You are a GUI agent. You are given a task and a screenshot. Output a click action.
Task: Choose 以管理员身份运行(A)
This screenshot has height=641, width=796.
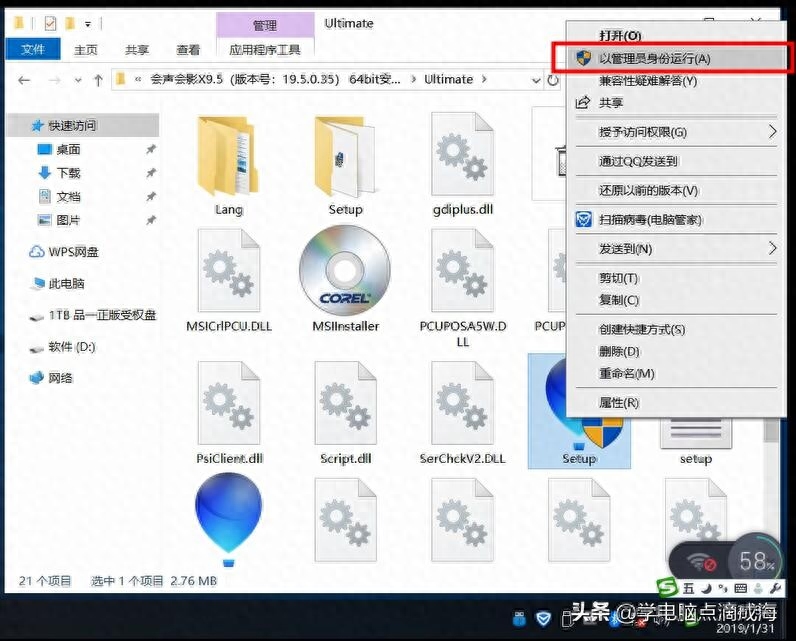(675, 58)
